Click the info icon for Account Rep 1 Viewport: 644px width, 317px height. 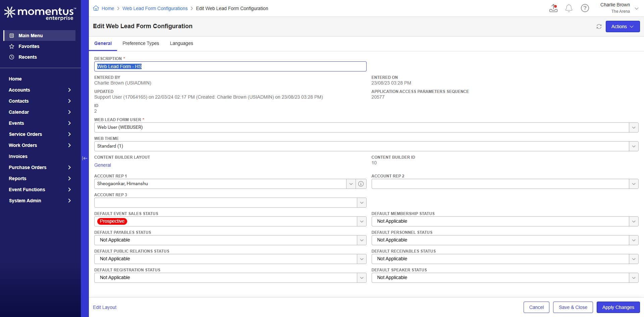pos(361,184)
